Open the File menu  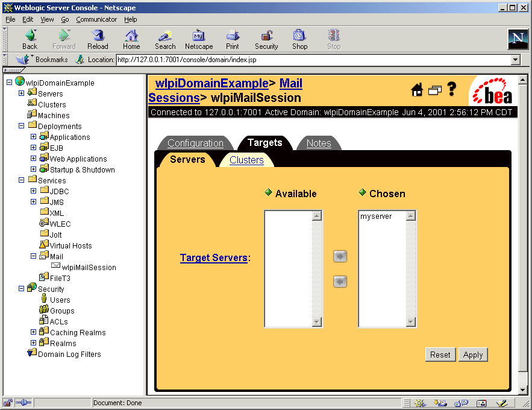10,19
